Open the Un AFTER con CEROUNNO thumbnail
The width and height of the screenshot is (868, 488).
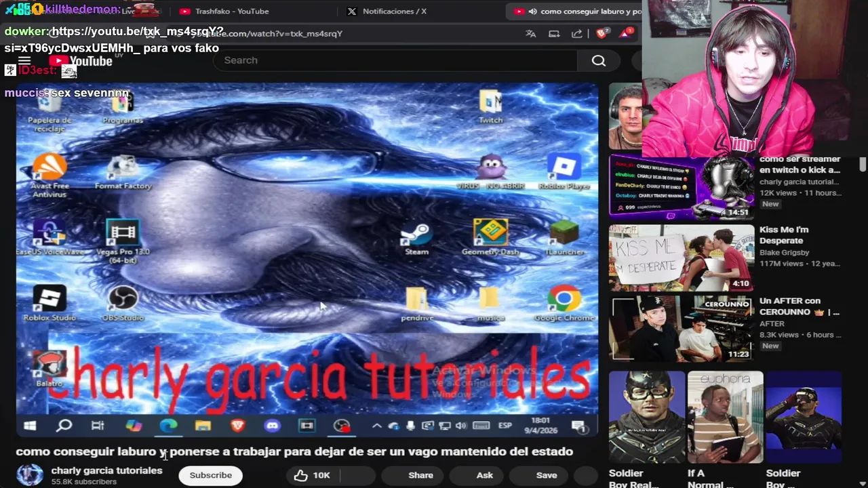click(x=681, y=329)
